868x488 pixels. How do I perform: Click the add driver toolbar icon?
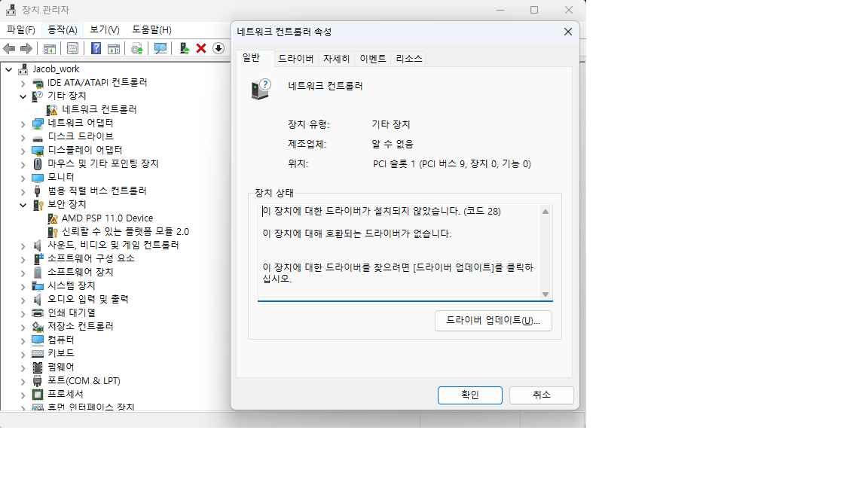(185, 49)
